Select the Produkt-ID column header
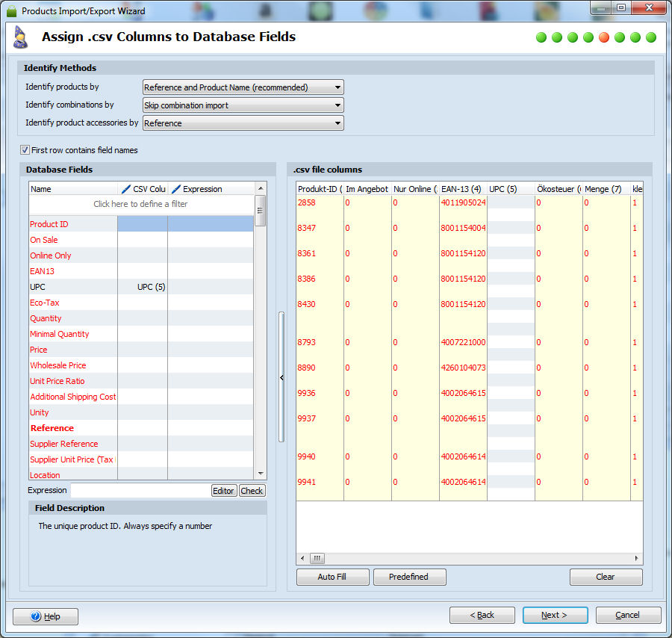The height and width of the screenshot is (638, 672). (x=320, y=189)
